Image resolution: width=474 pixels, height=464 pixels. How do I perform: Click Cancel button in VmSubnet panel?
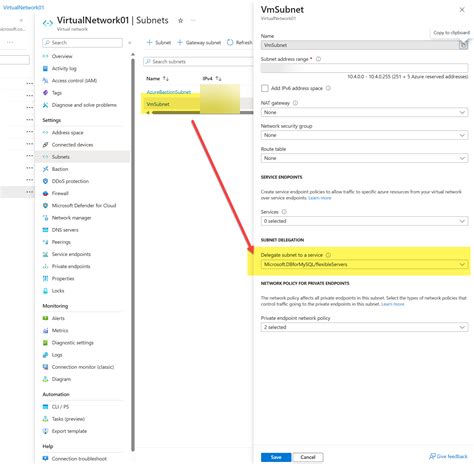pos(308,457)
